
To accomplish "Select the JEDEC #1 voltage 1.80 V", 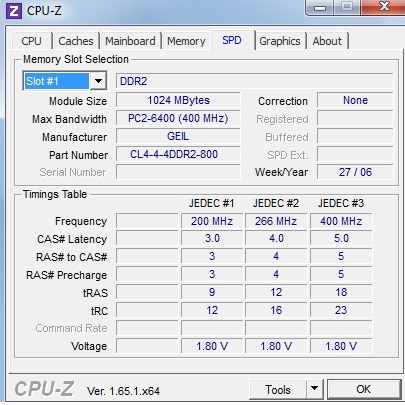I will pos(212,346).
